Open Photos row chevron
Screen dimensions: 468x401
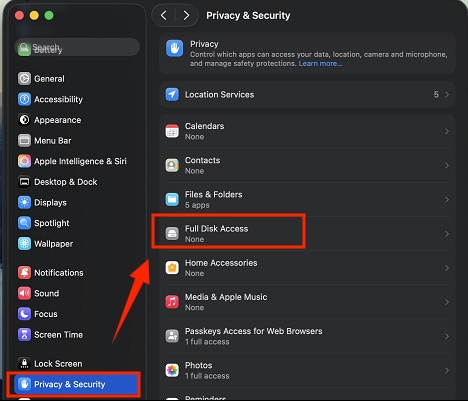click(x=447, y=370)
